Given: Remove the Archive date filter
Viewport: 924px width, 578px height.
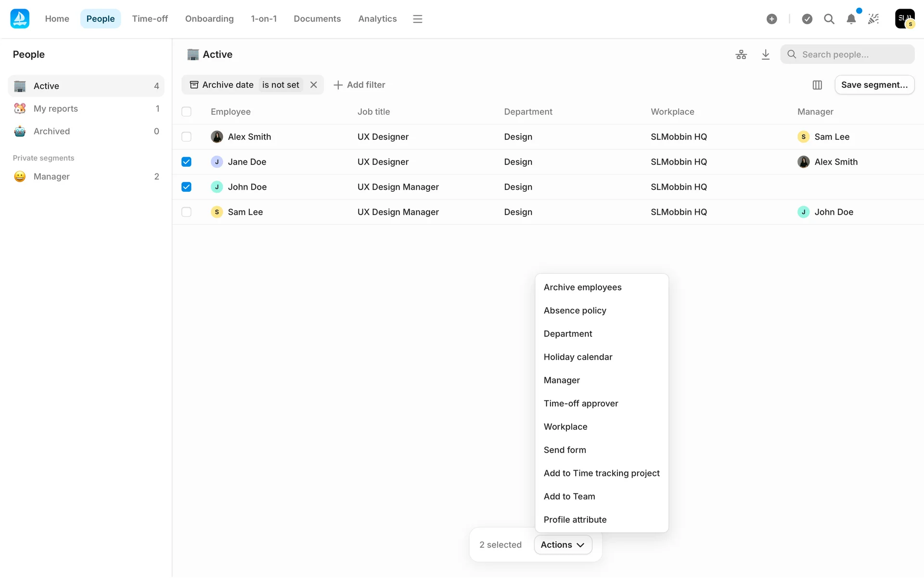Looking at the screenshot, I should 313,85.
